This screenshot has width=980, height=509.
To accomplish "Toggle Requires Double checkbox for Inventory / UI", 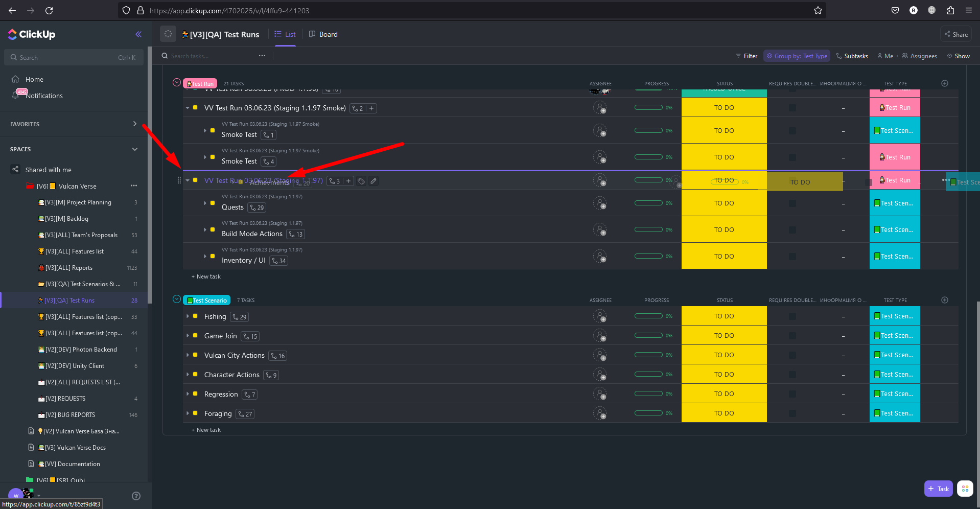I will click(x=792, y=257).
